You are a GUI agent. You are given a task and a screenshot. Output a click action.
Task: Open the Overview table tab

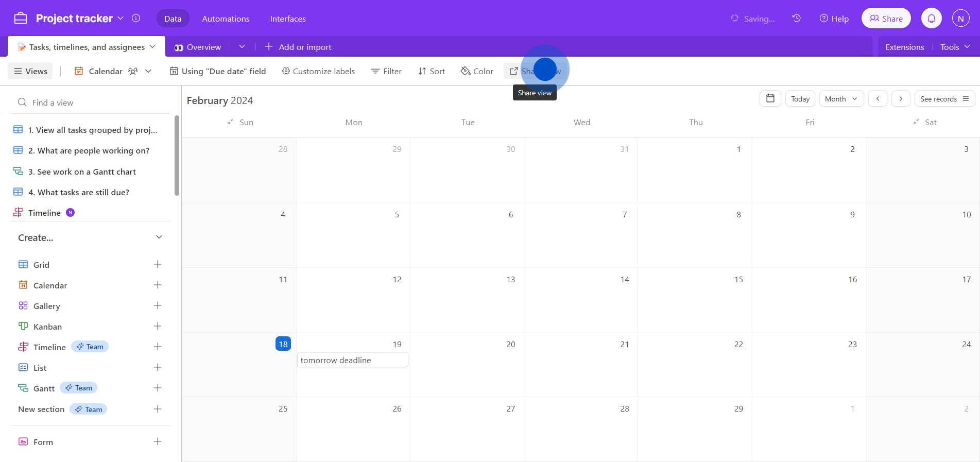tap(198, 47)
